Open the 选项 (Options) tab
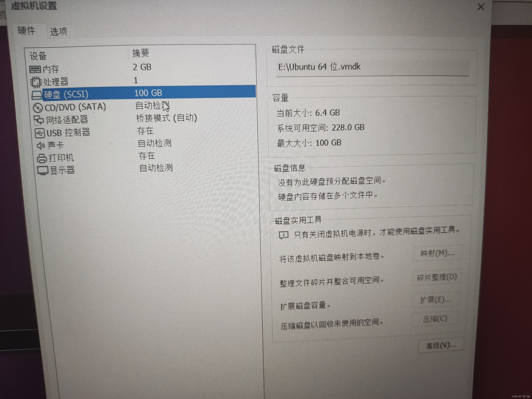 [x=58, y=32]
